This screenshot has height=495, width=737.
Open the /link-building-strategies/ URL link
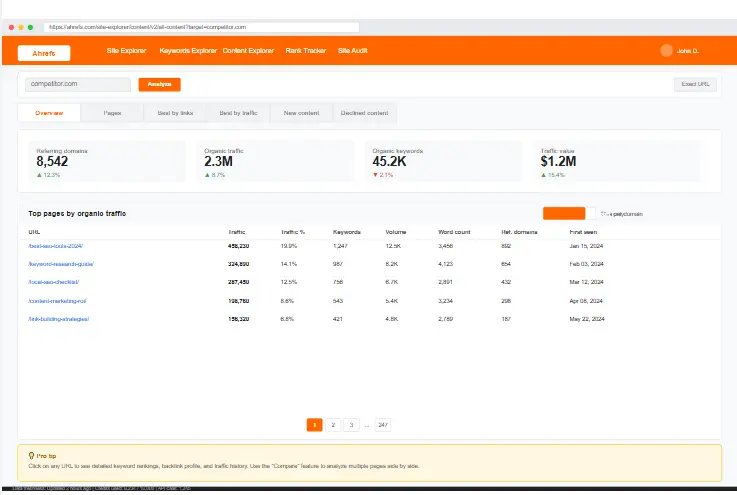tap(58, 319)
